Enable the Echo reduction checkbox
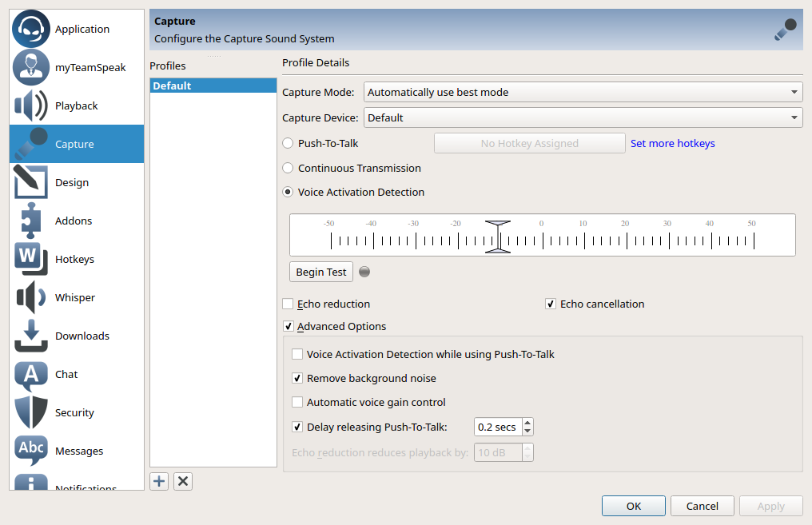Screen dimensions: 812x525 (289, 304)
